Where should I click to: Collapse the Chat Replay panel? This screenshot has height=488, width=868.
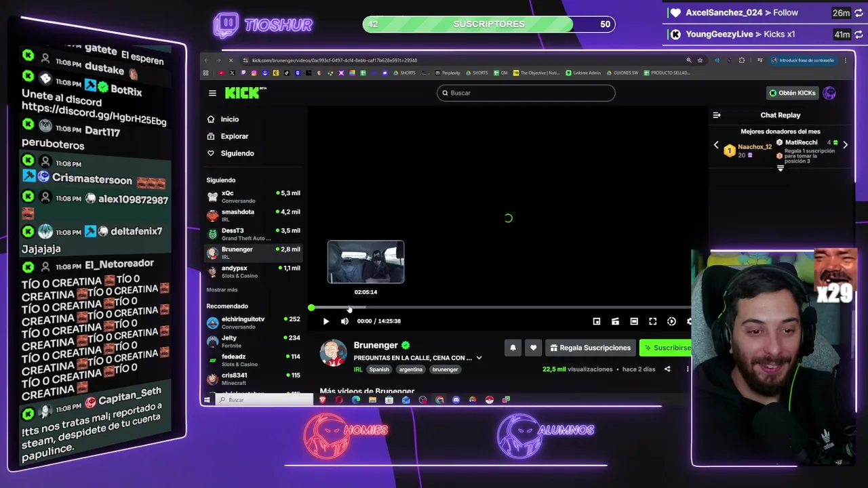(x=717, y=115)
